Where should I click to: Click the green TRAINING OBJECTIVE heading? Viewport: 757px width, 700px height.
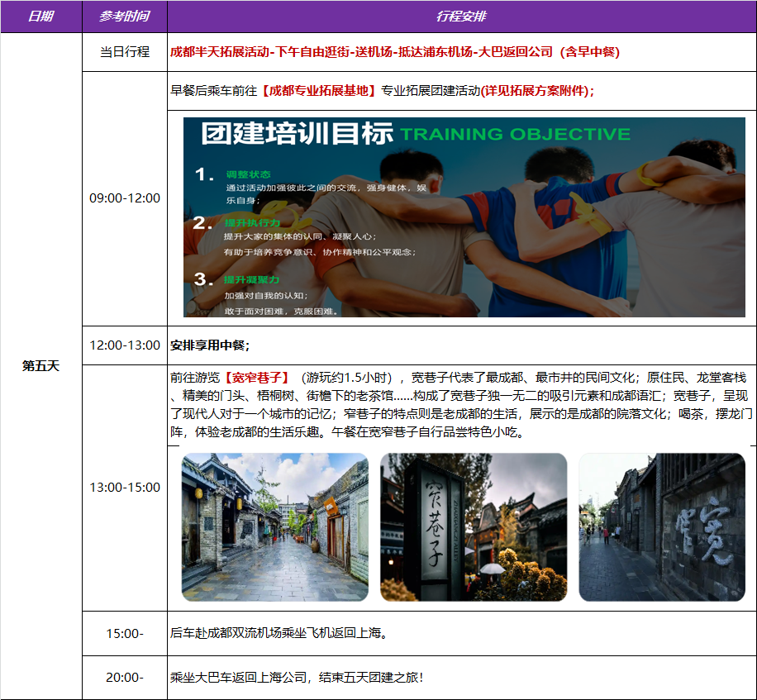click(515, 135)
